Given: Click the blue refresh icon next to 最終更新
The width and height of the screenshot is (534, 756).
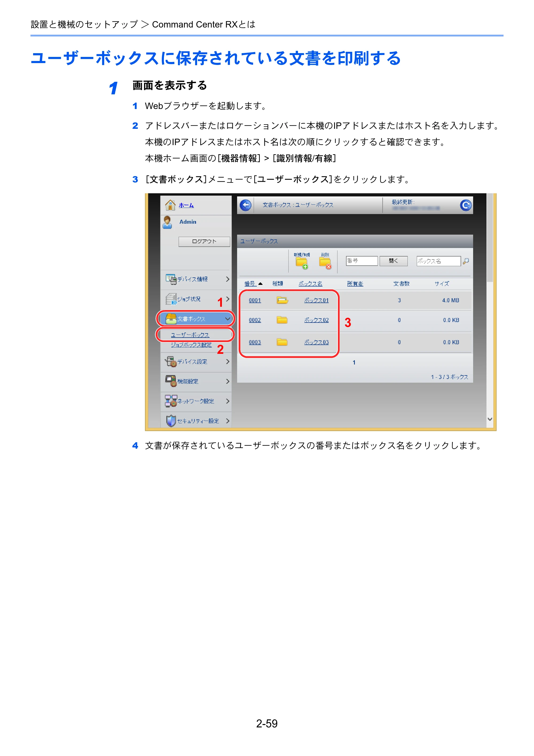Looking at the screenshot, I should [x=466, y=205].
